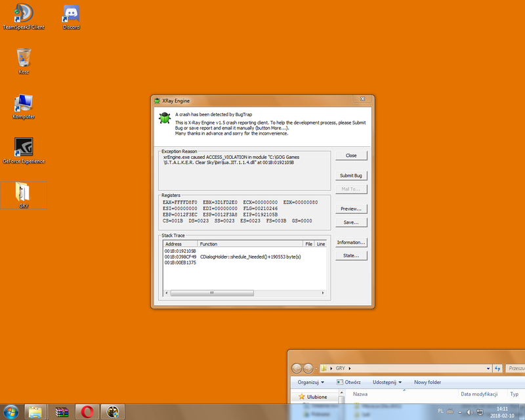Click the Function column header in Stack Trace
Image resolution: width=525 pixels, height=420 pixels.
[249, 243]
